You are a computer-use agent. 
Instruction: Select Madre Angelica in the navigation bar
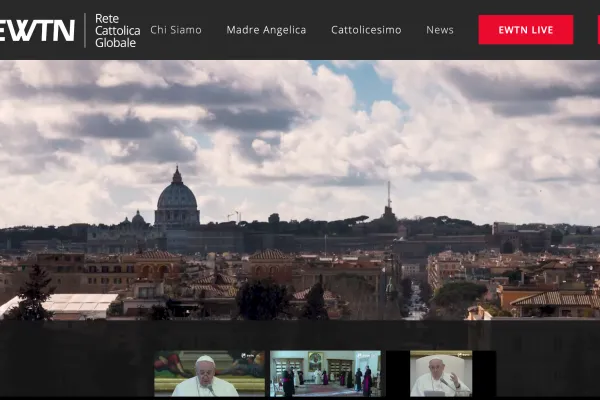click(x=266, y=30)
